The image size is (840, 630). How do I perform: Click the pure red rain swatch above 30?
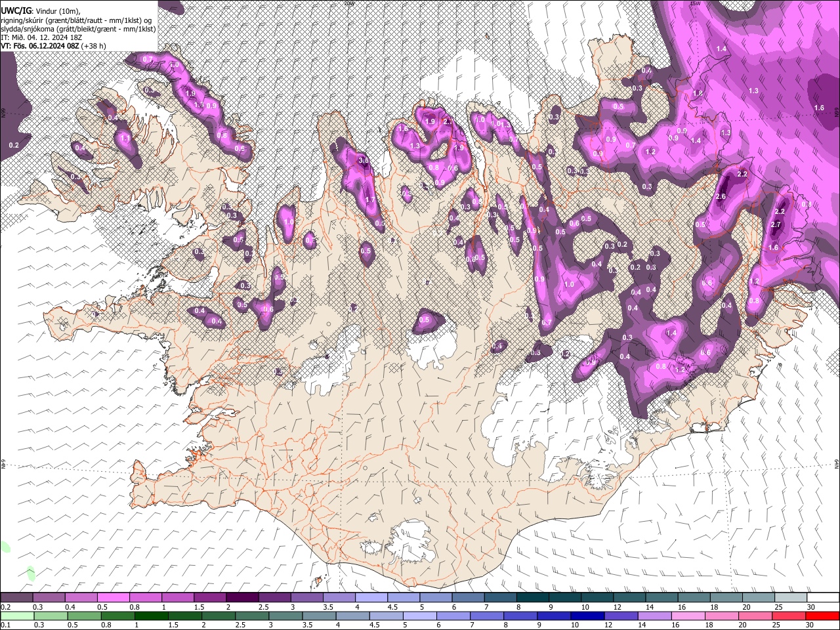click(822, 616)
